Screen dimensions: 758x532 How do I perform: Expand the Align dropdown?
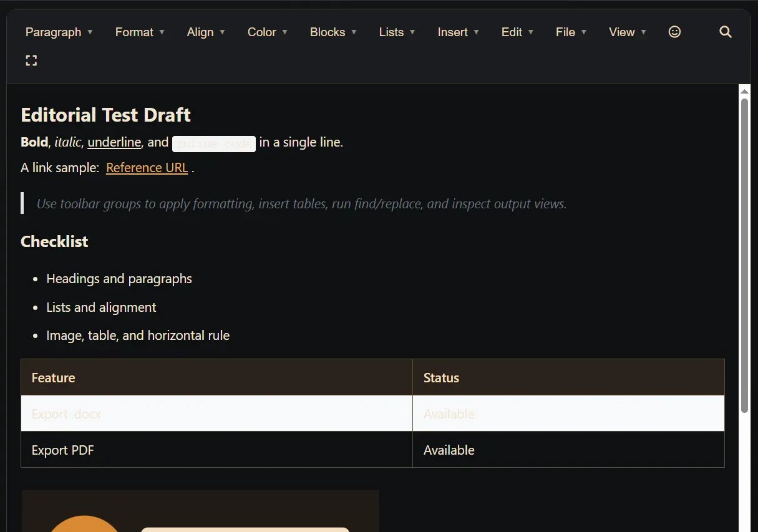(206, 32)
